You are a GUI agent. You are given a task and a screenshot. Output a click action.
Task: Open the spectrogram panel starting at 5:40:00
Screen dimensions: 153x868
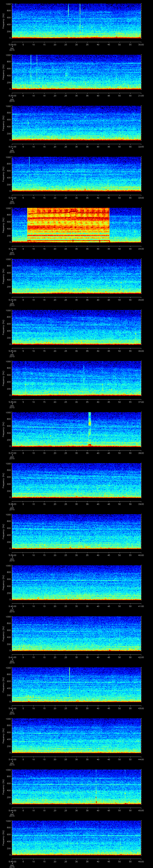click(77, 583)
